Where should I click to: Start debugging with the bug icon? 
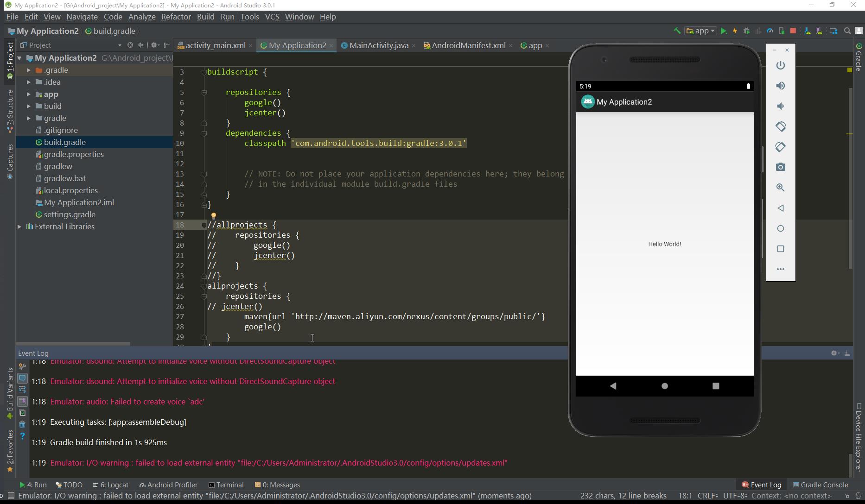pyautogui.click(x=747, y=31)
